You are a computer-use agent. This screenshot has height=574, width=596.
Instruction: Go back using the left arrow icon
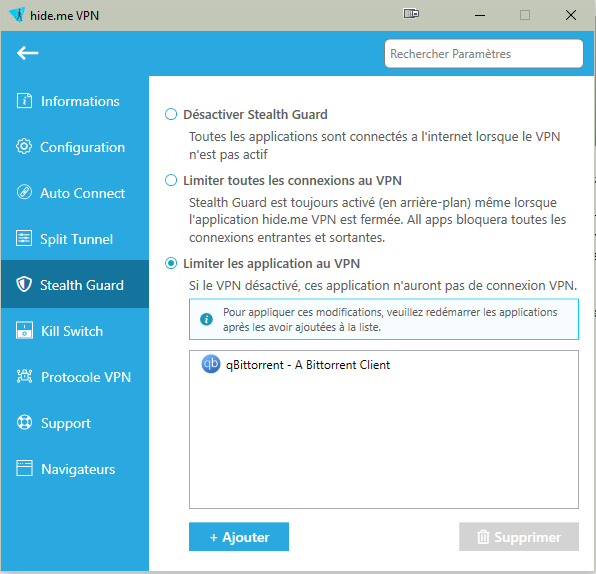pyautogui.click(x=27, y=53)
